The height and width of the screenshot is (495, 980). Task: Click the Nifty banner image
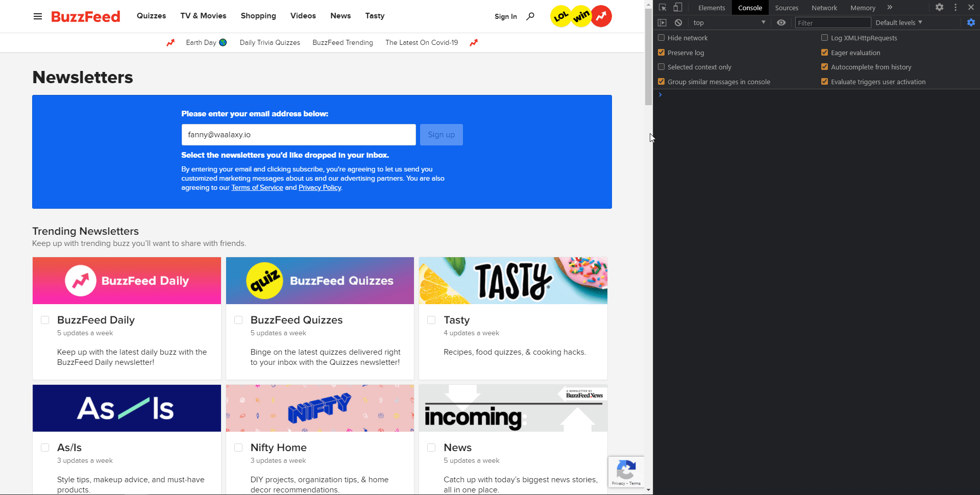[320, 408]
